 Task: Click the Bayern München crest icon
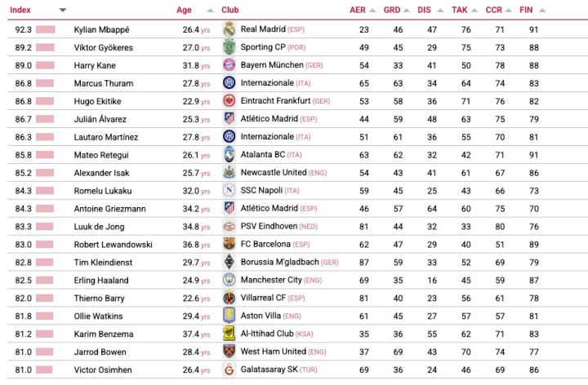tap(229, 65)
